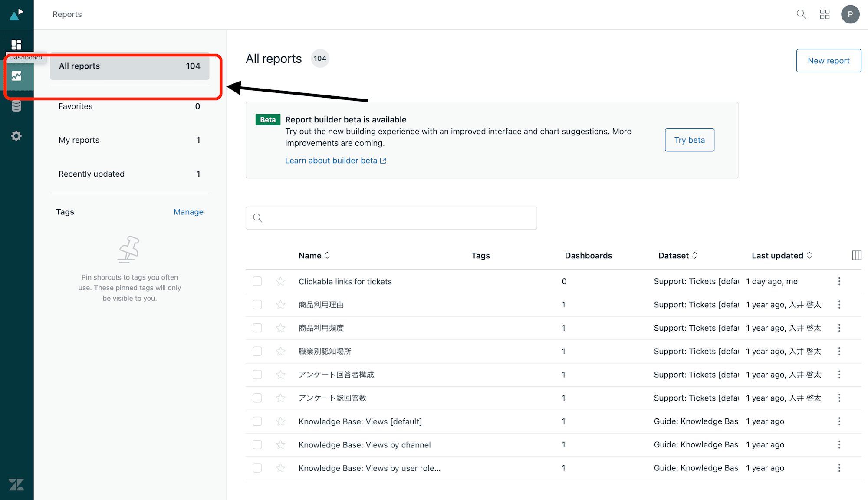Screen dimensions: 868x500
Task: Click the search magnifier in top bar
Action: coord(801,14)
